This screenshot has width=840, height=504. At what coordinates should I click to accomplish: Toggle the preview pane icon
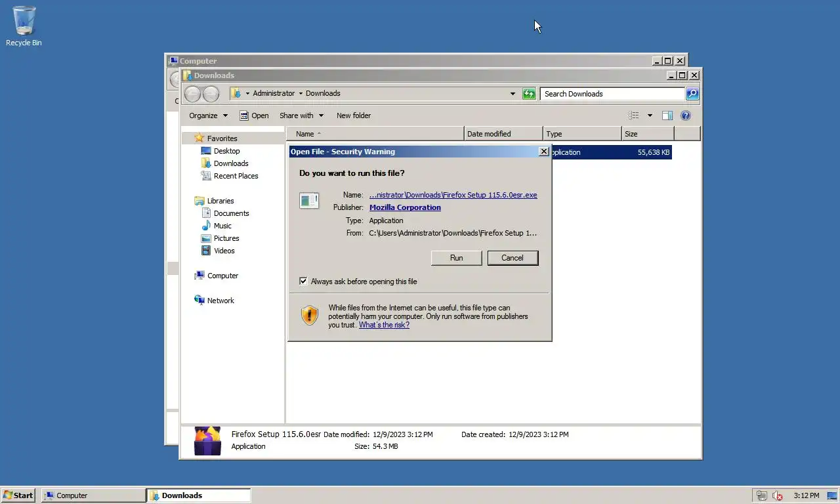[667, 115]
